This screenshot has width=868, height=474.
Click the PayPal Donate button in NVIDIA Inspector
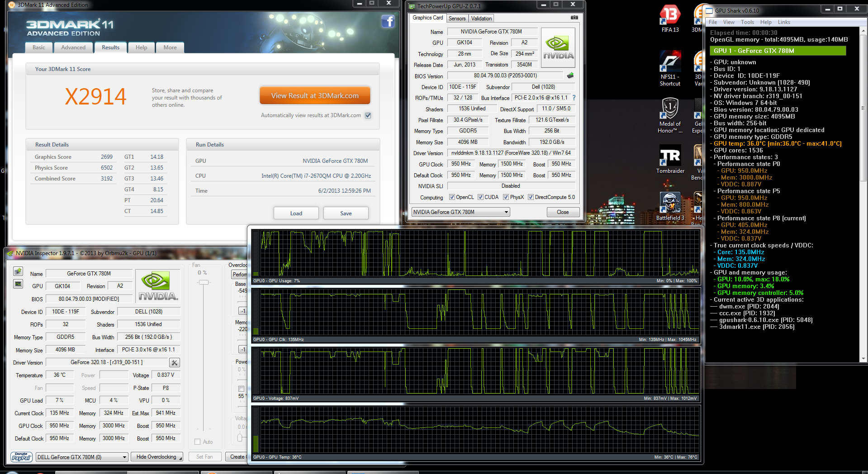click(x=21, y=457)
